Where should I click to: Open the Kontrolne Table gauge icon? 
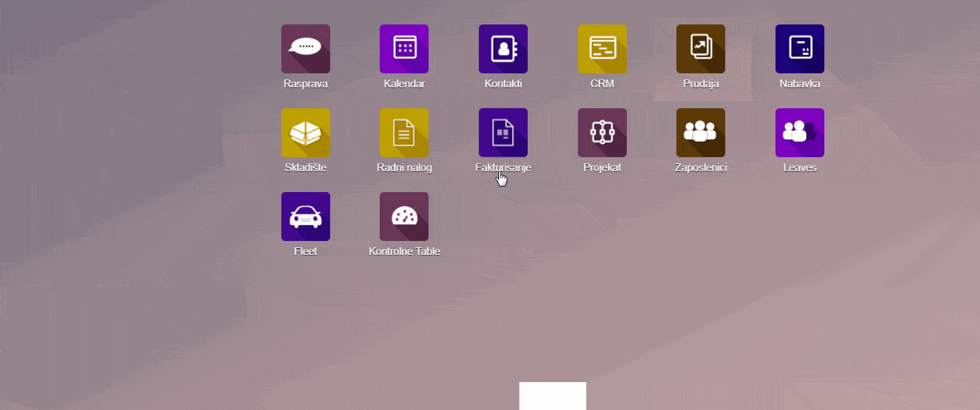tap(404, 217)
